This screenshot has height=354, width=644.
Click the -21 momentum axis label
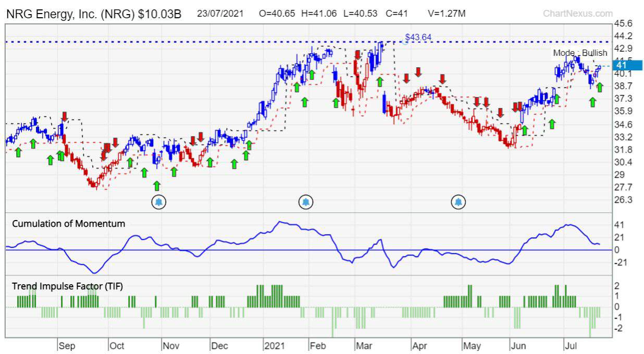tap(622, 262)
